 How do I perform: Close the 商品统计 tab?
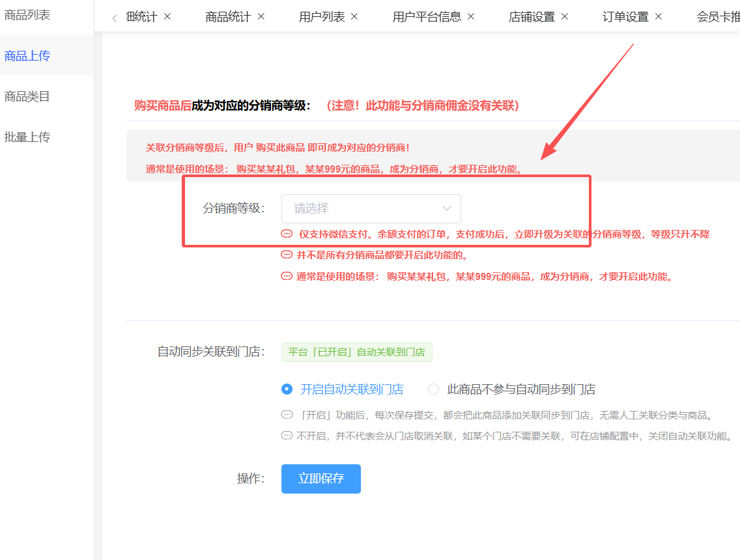[261, 16]
